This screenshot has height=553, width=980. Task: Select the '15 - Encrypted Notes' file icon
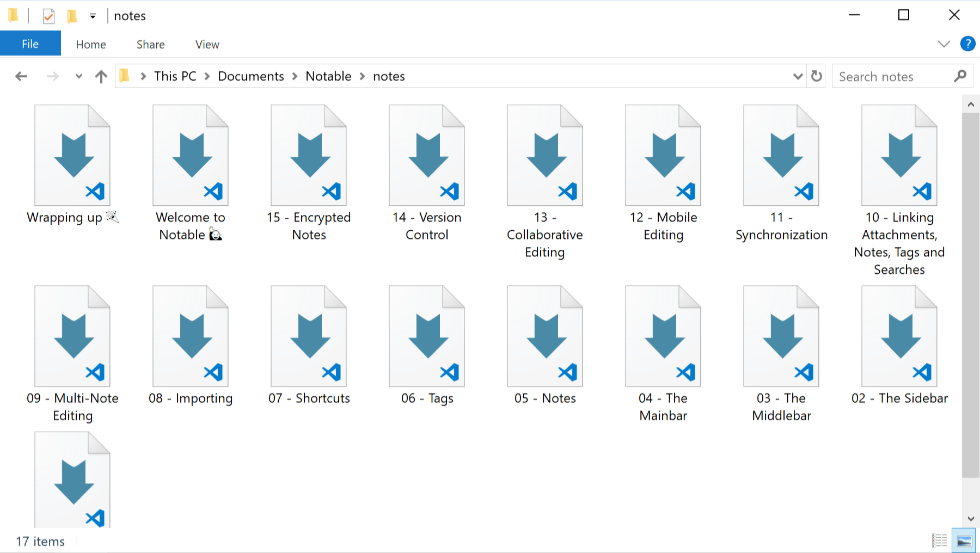pyautogui.click(x=309, y=155)
